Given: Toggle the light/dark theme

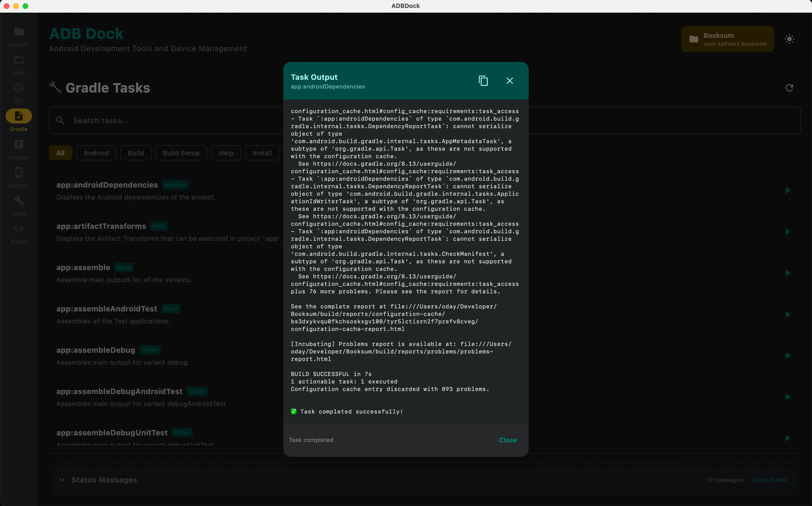Looking at the screenshot, I should click(789, 39).
